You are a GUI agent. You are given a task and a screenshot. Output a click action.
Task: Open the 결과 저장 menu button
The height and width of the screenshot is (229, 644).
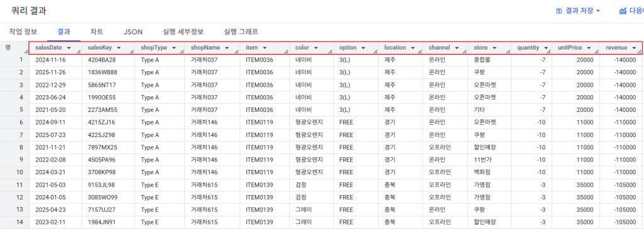579,11
